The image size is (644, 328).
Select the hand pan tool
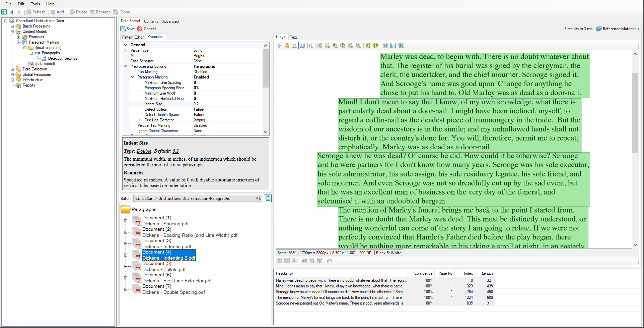(287, 46)
